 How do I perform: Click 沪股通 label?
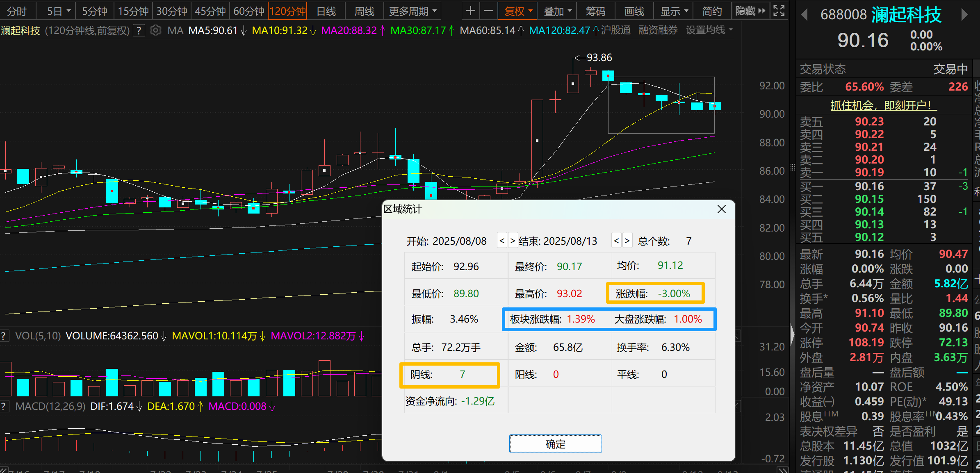[x=615, y=30]
